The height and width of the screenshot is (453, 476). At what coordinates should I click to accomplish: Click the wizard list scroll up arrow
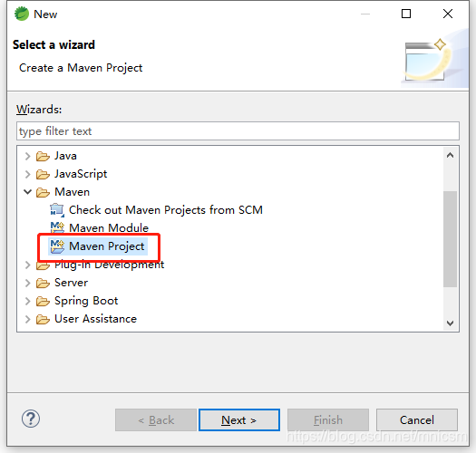[x=451, y=155]
